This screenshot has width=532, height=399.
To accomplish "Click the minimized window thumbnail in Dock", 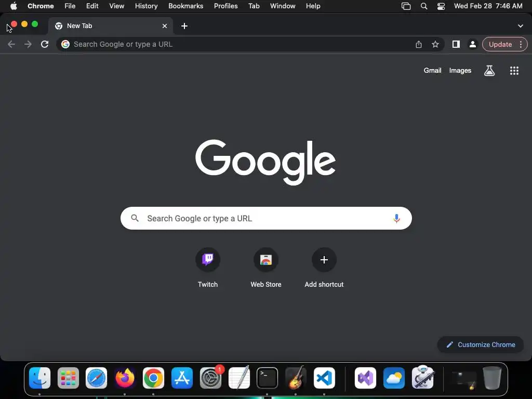I will pos(464,380).
